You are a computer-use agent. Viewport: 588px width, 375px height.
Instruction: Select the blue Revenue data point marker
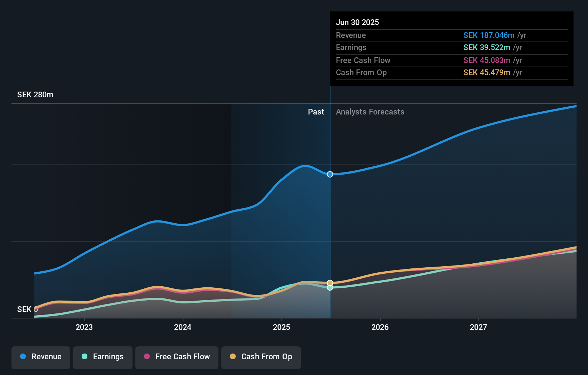[330, 174]
